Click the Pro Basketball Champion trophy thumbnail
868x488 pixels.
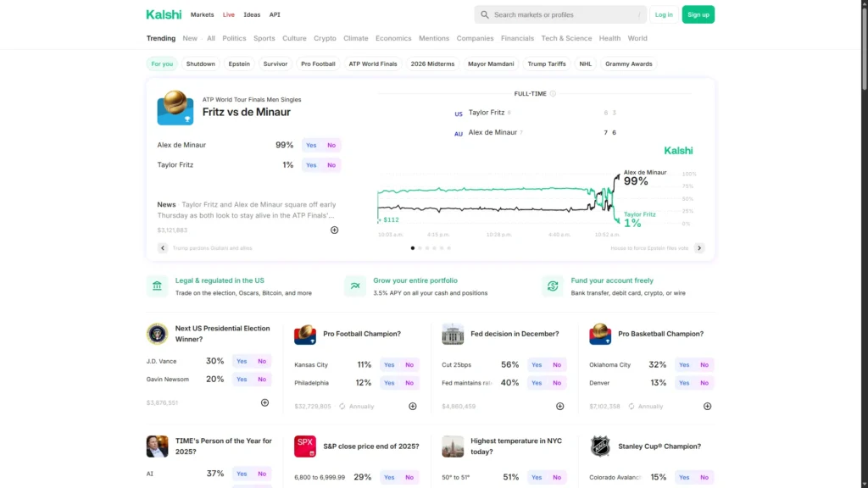600,334
